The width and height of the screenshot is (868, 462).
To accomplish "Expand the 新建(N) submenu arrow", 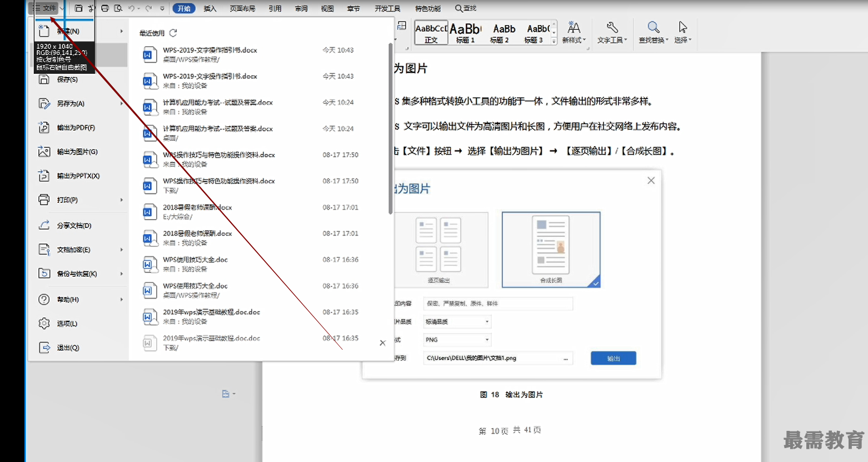I will coord(121,31).
